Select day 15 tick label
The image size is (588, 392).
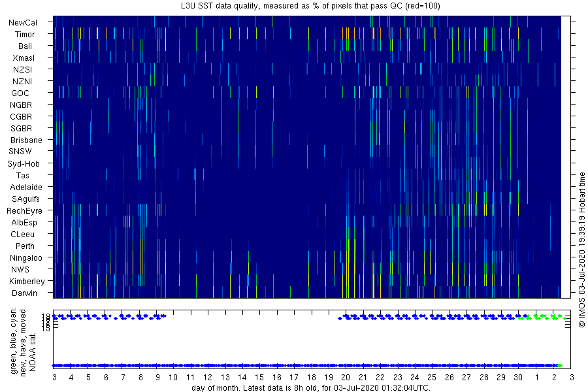pyautogui.click(x=259, y=378)
